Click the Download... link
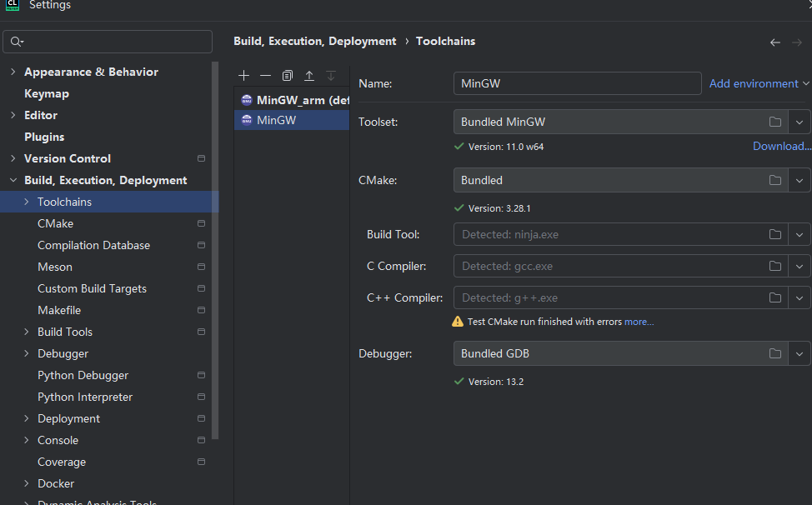Screen dimensions: 812x505 point(782,147)
